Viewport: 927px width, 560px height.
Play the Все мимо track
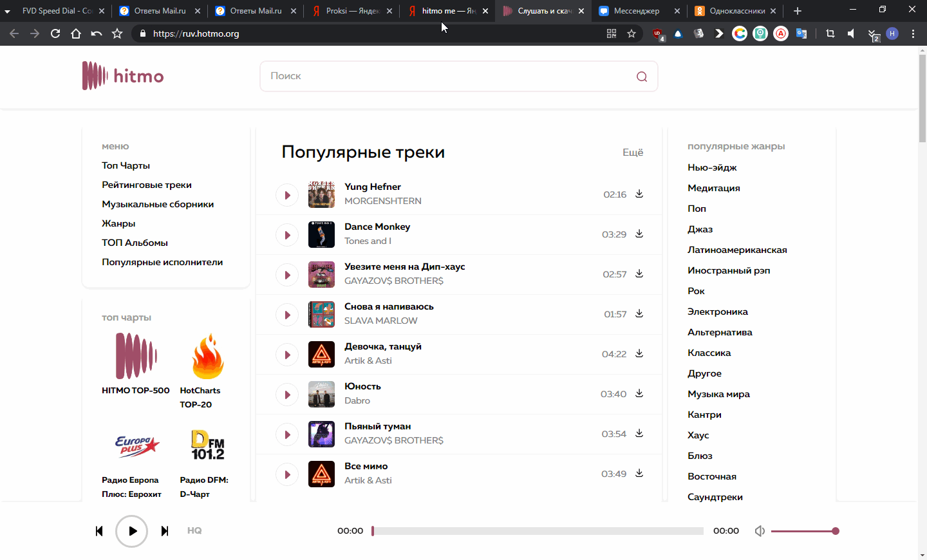(287, 474)
